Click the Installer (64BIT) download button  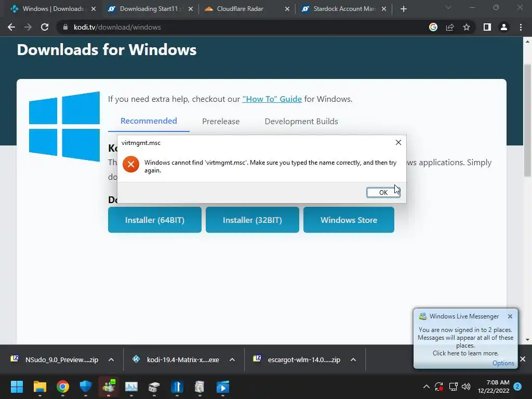click(155, 220)
